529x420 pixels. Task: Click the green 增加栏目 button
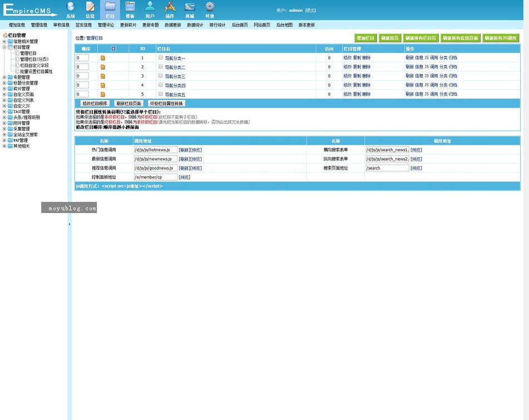[366, 38]
